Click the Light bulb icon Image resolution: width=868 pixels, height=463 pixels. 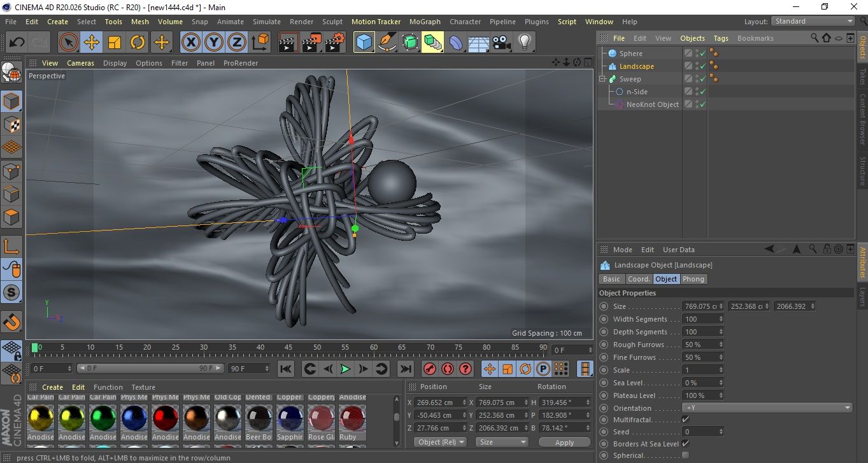(524, 43)
